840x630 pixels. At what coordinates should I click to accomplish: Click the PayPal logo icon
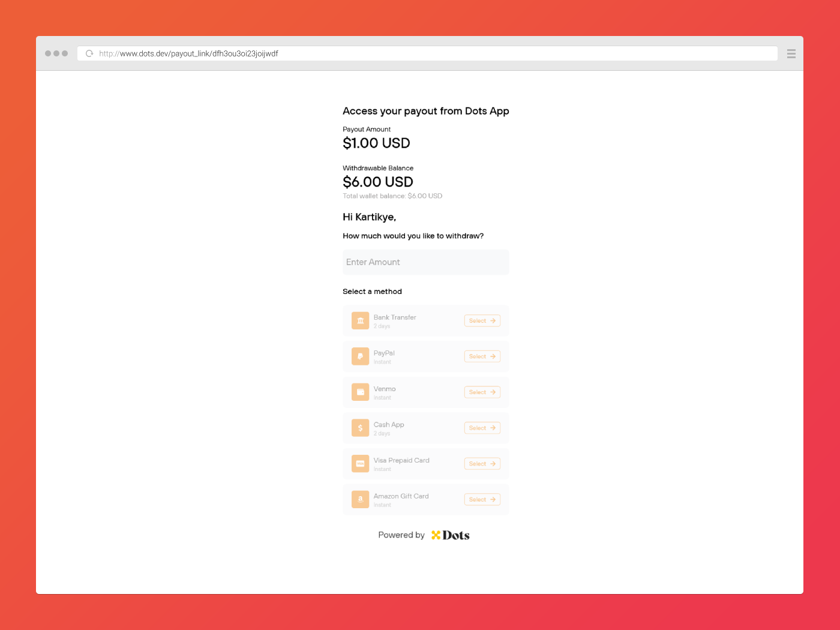[x=360, y=356]
